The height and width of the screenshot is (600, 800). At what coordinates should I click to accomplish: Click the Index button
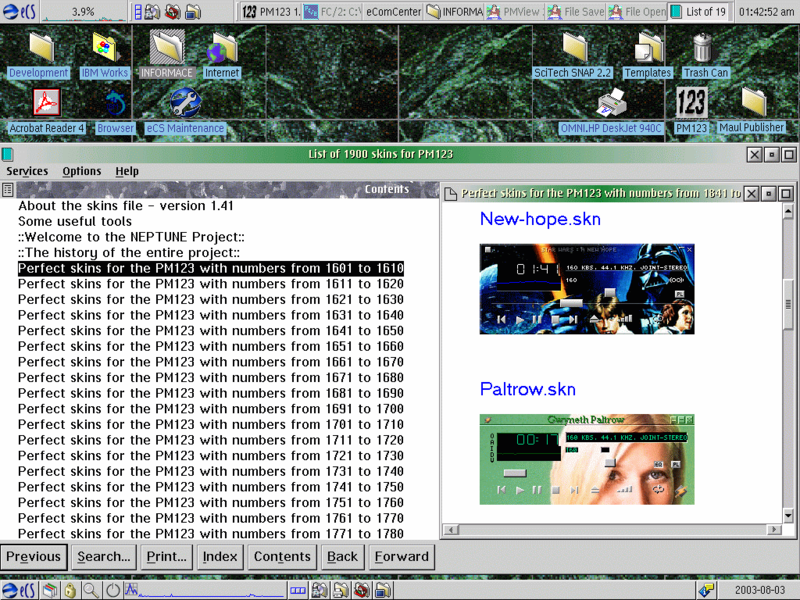[x=220, y=557]
